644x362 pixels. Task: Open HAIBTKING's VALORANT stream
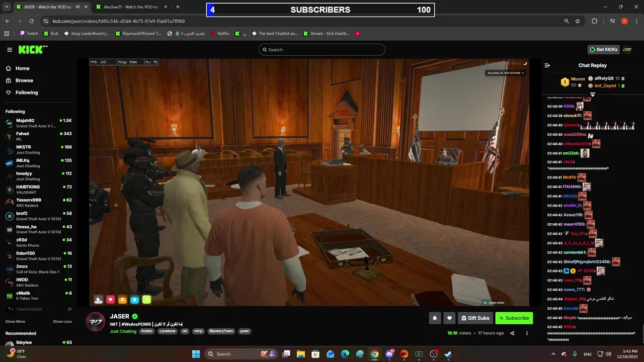click(x=39, y=190)
